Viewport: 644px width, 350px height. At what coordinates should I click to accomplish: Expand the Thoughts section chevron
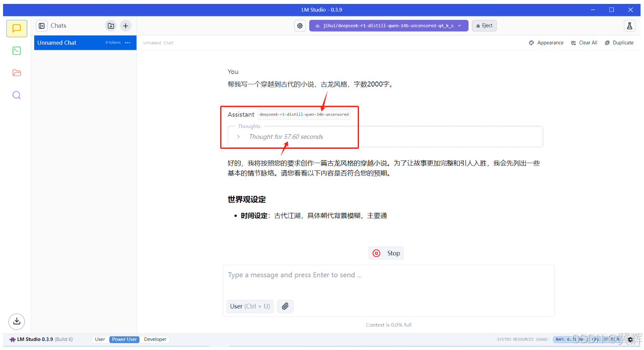pyautogui.click(x=238, y=137)
